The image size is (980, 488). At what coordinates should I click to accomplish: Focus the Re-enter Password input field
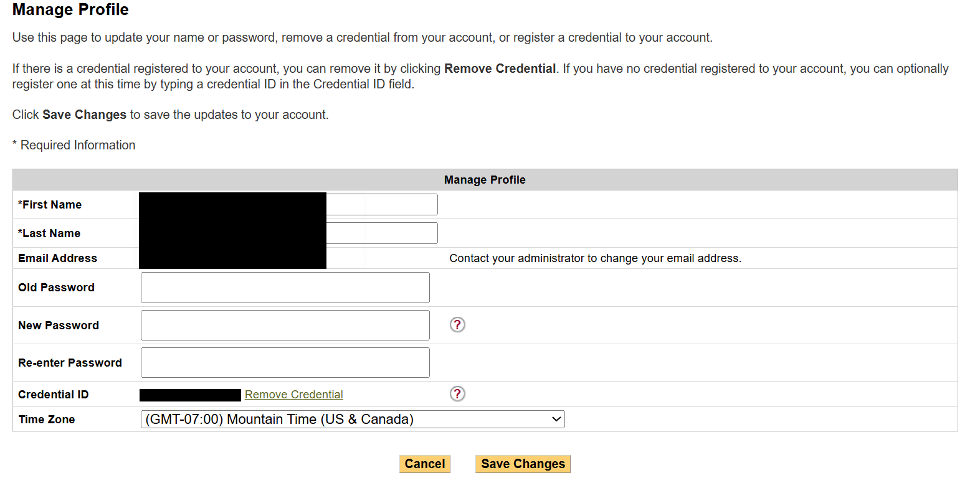coord(285,363)
